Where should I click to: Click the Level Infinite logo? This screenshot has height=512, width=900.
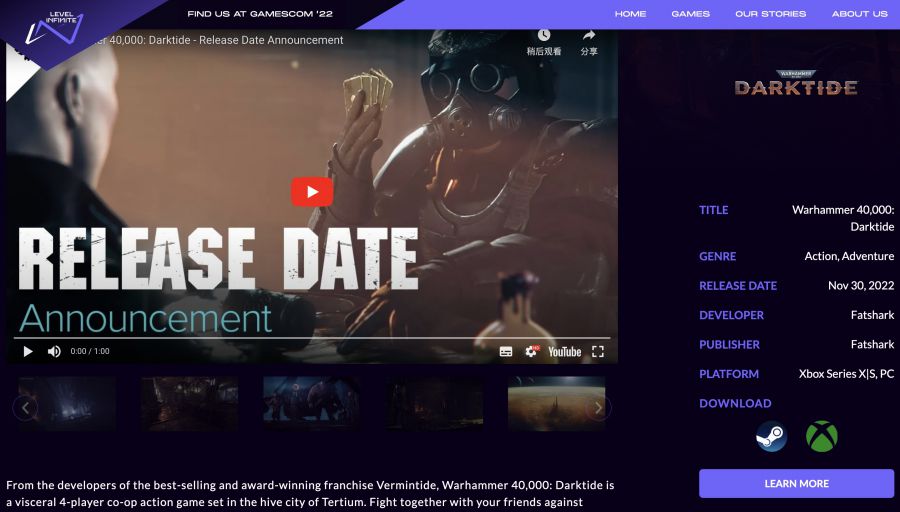[x=55, y=28]
